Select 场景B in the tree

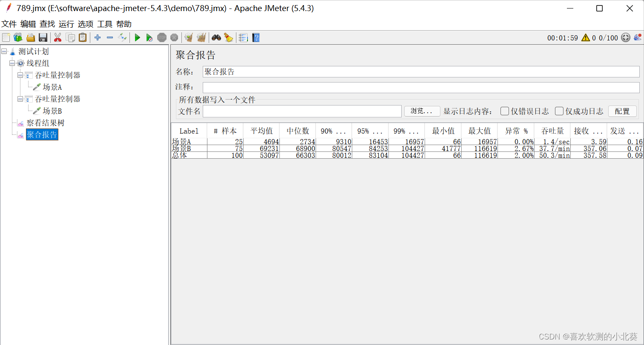[x=52, y=111]
